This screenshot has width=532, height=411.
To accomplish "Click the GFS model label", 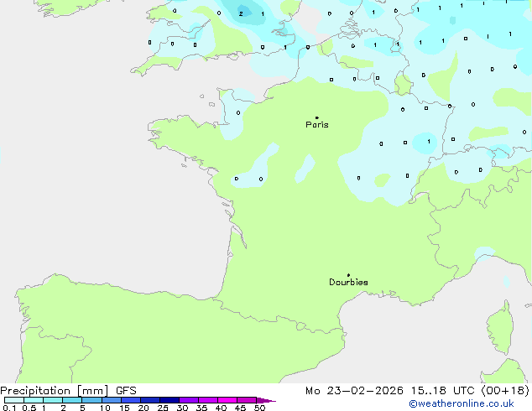I will (126, 391).
